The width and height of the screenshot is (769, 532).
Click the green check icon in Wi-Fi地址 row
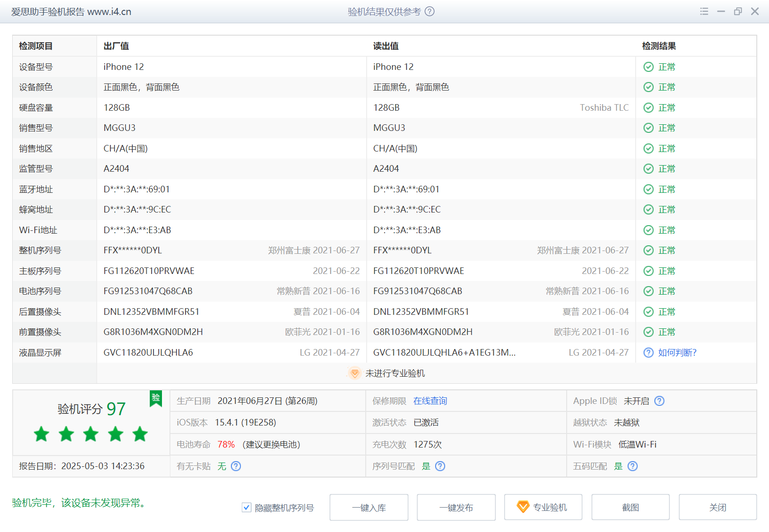click(648, 230)
